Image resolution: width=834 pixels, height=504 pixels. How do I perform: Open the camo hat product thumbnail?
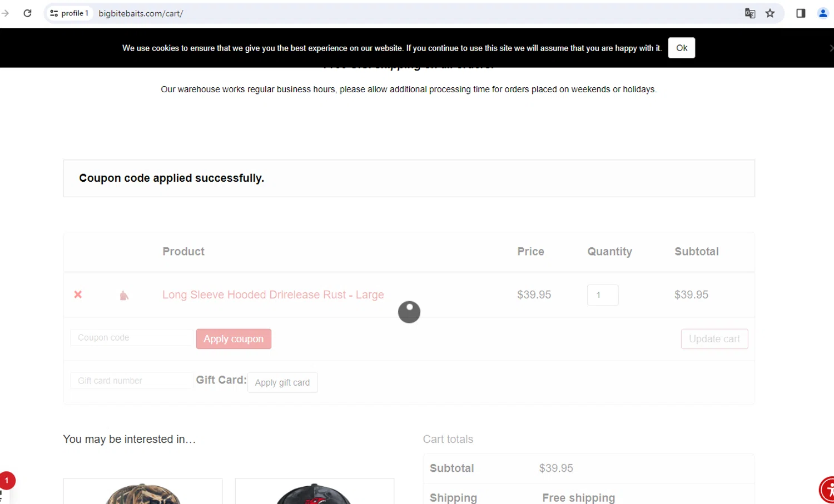point(143,492)
